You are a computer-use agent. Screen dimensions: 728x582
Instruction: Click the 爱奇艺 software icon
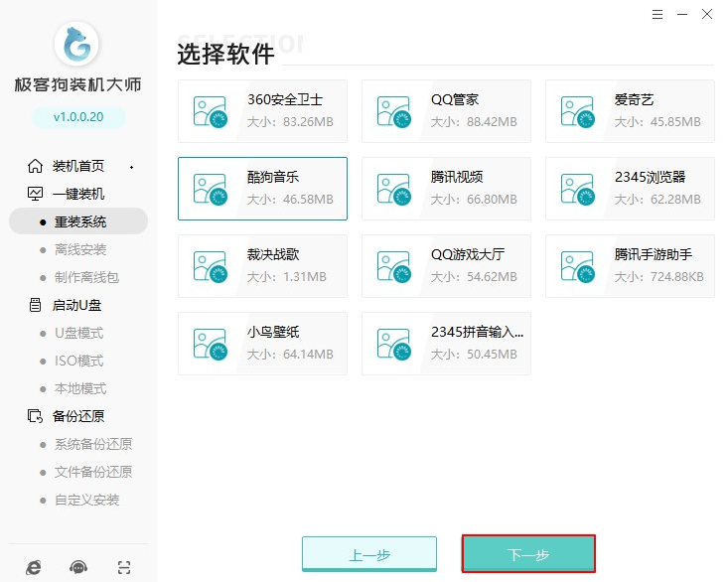pyautogui.click(x=578, y=111)
